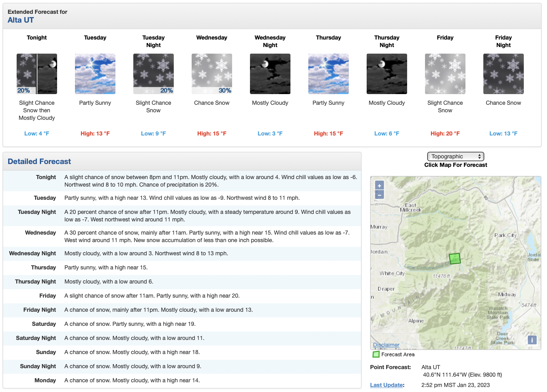Click the Wednesday chance snow icon
This screenshot has width=547, height=392.
(x=212, y=74)
